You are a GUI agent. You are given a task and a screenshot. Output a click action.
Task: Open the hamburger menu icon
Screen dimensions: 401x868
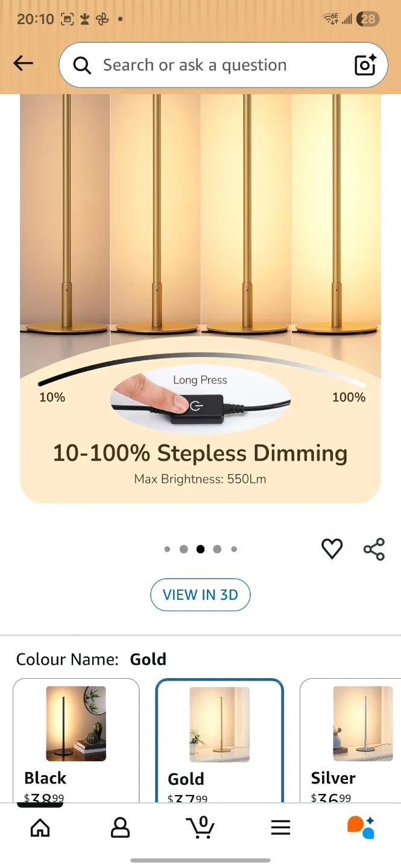coord(280,828)
